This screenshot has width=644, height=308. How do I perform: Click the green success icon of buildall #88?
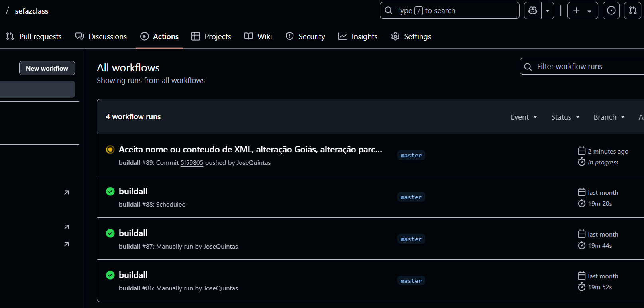(110, 192)
